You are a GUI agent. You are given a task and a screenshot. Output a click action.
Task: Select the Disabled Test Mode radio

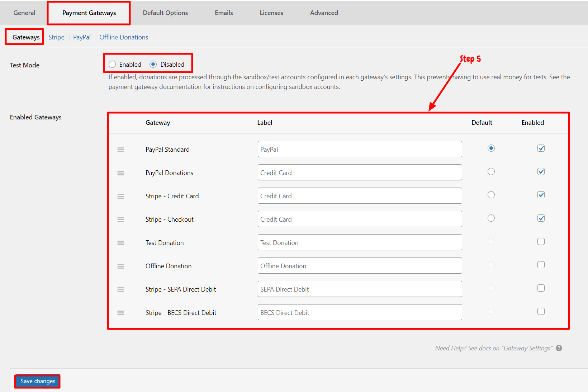153,64
